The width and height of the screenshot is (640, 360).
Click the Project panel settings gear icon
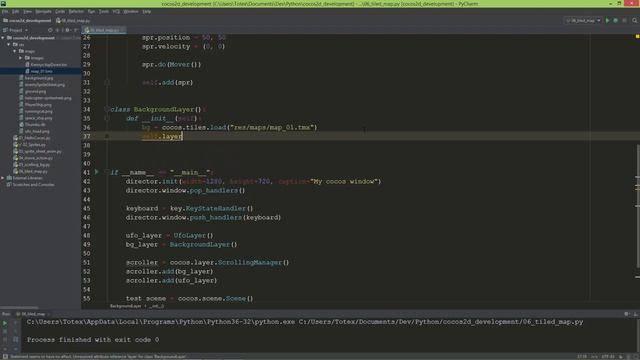[68, 30]
